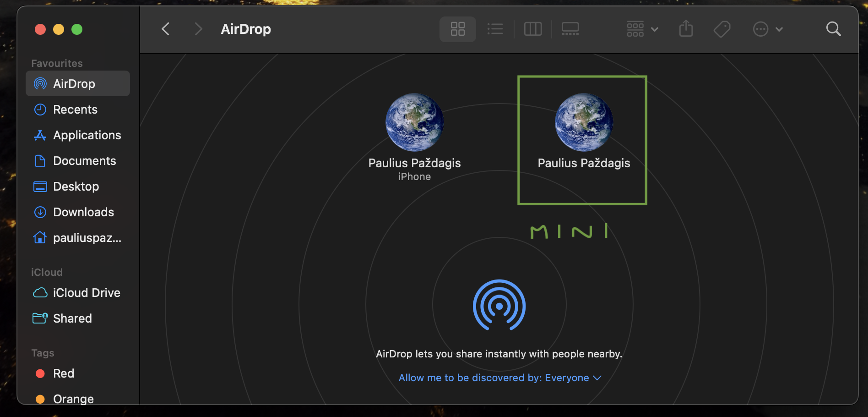This screenshot has height=417, width=868.
Task: Switch to column view
Action: pyautogui.click(x=533, y=29)
